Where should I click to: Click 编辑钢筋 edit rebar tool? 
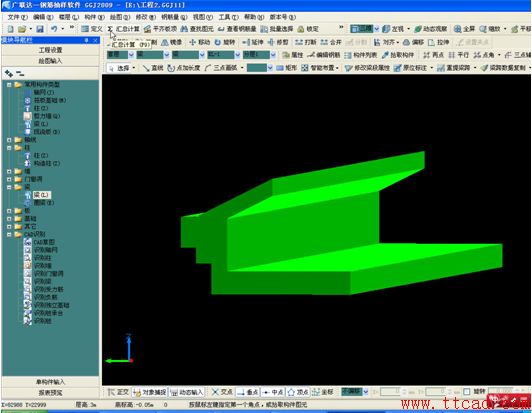point(324,55)
